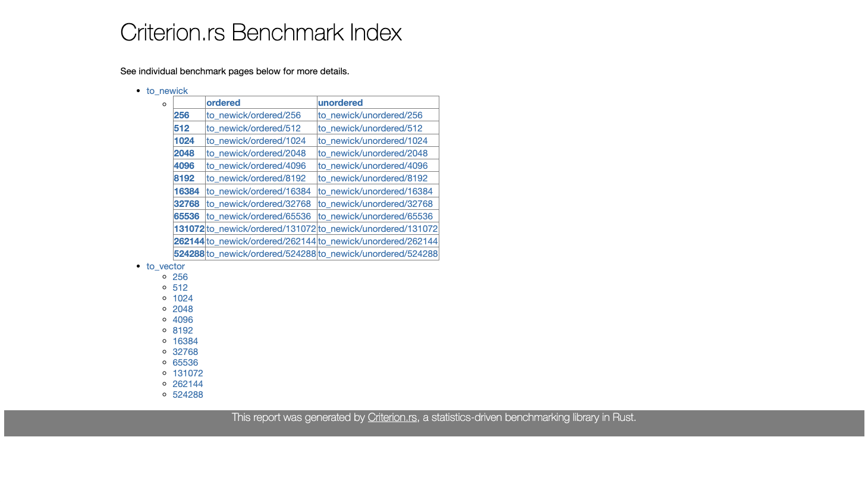Open to_newick/unordered/512 benchmark

[370, 128]
